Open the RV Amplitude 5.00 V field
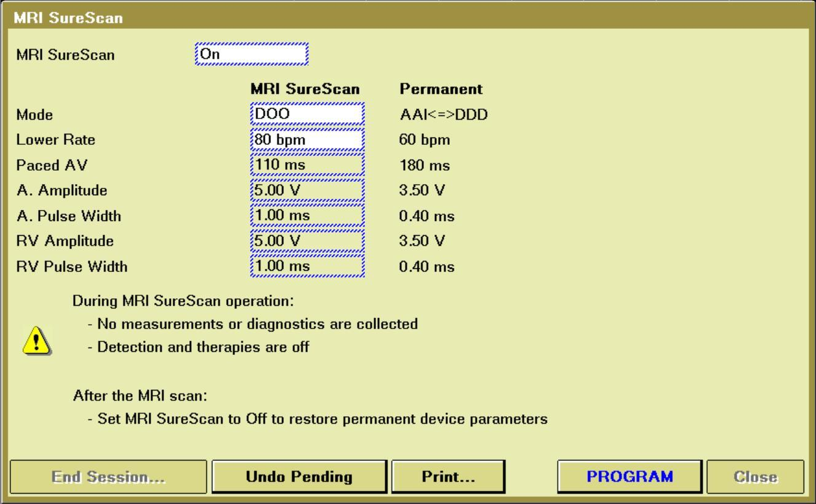The height and width of the screenshot is (504, 816). [307, 241]
